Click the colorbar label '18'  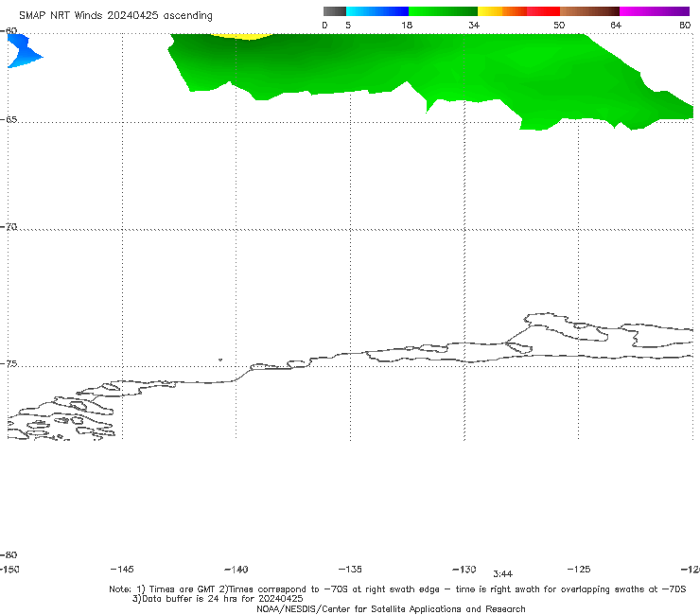pyautogui.click(x=407, y=25)
